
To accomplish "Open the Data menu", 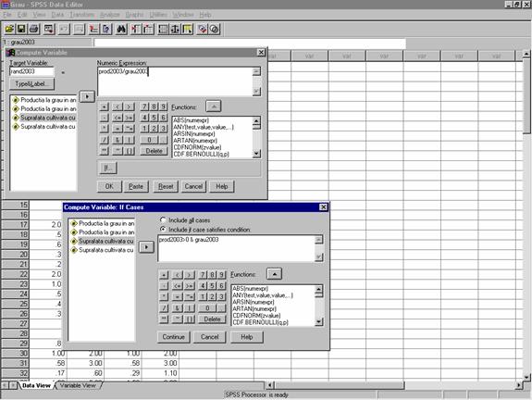I will coord(57,15).
